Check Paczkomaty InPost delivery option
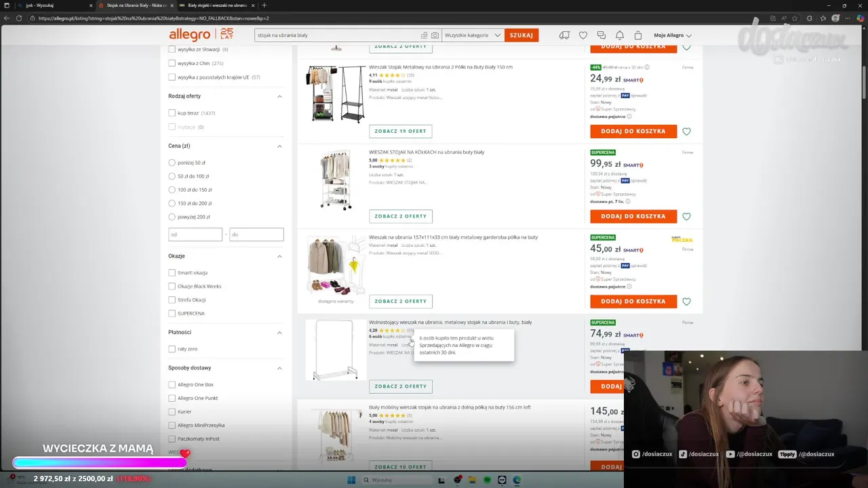The width and height of the screenshot is (868, 488). click(172, 439)
